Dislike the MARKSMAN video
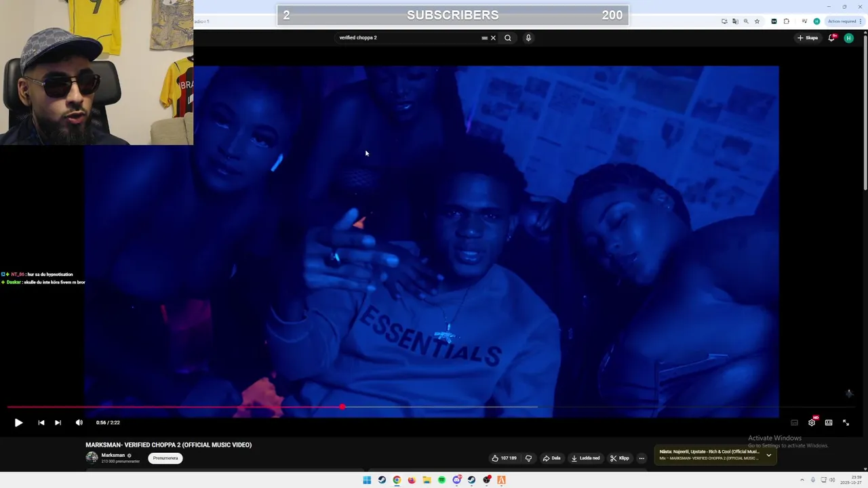 528,458
